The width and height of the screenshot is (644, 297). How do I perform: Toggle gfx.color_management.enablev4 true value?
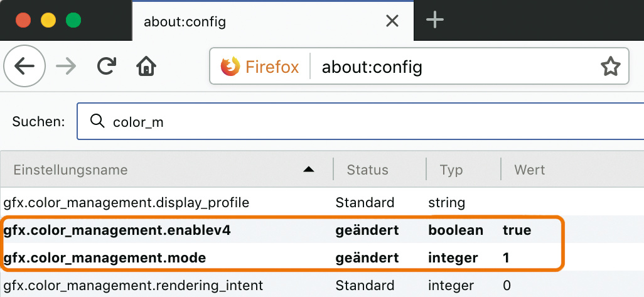click(517, 230)
